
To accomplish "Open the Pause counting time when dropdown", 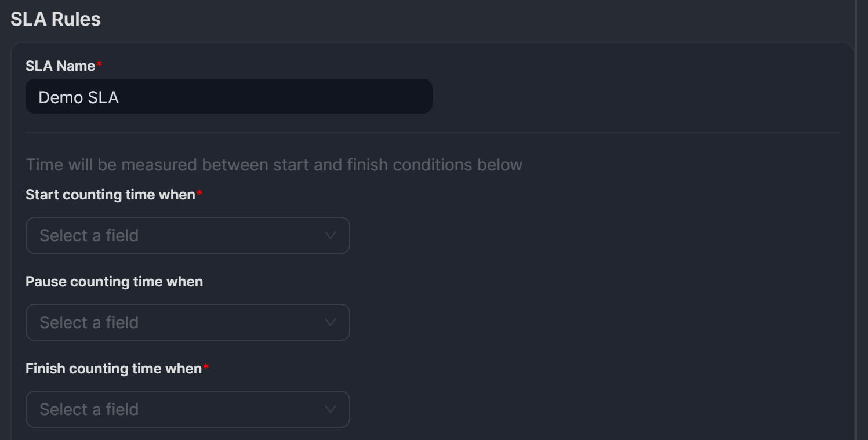I will (187, 322).
